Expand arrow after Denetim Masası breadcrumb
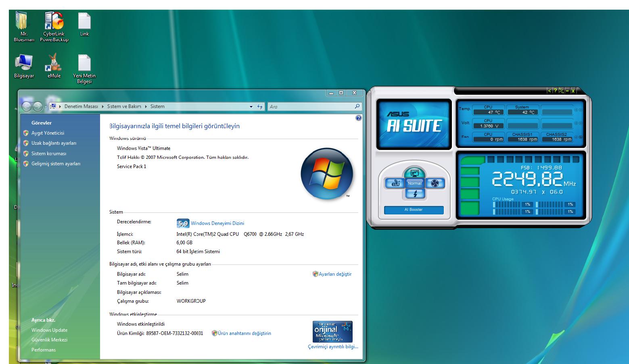 (x=103, y=106)
